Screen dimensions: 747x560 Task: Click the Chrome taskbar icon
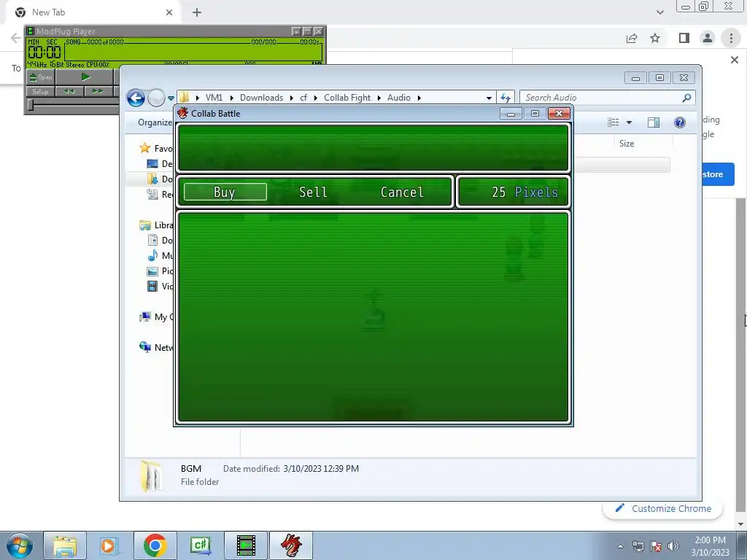155,545
